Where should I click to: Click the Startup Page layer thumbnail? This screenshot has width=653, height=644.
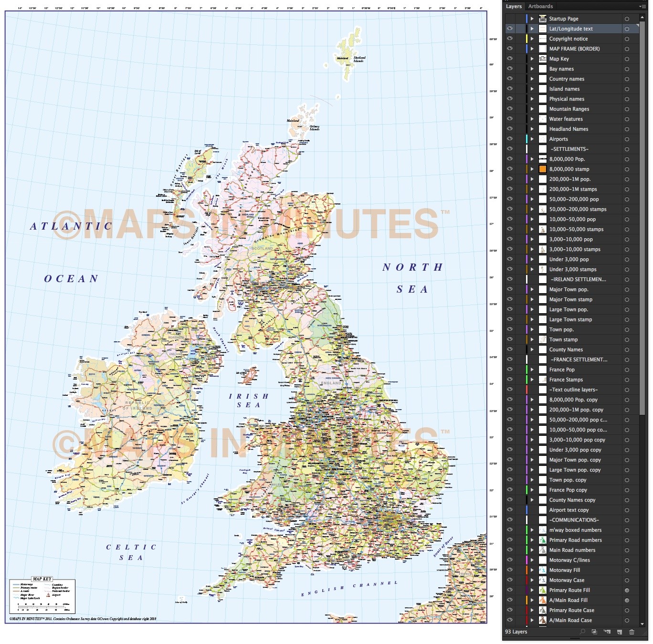pos(542,19)
